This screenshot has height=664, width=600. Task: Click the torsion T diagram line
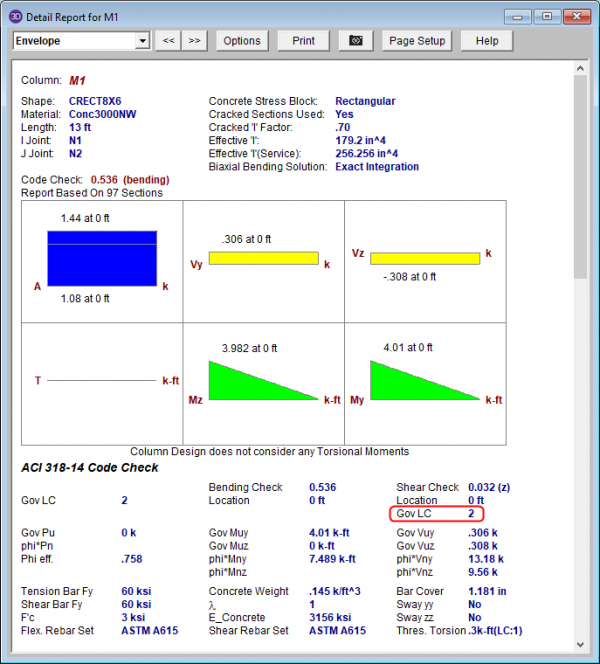pos(102,381)
